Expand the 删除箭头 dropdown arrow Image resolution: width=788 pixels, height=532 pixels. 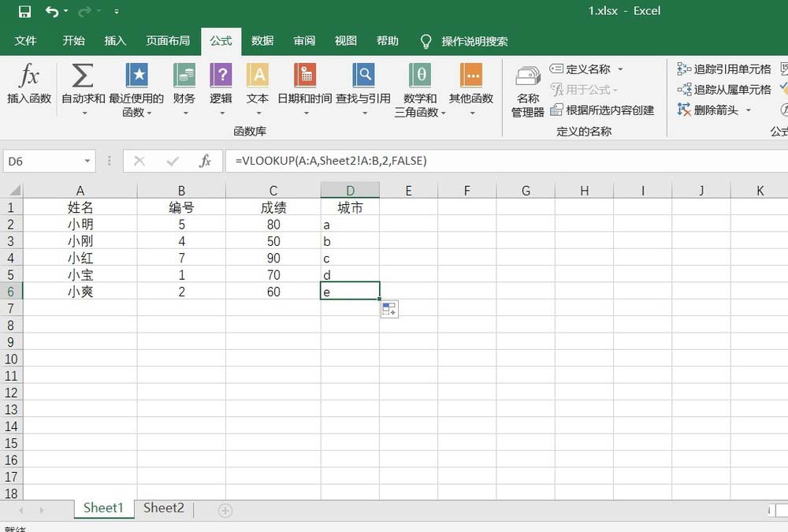(749, 110)
